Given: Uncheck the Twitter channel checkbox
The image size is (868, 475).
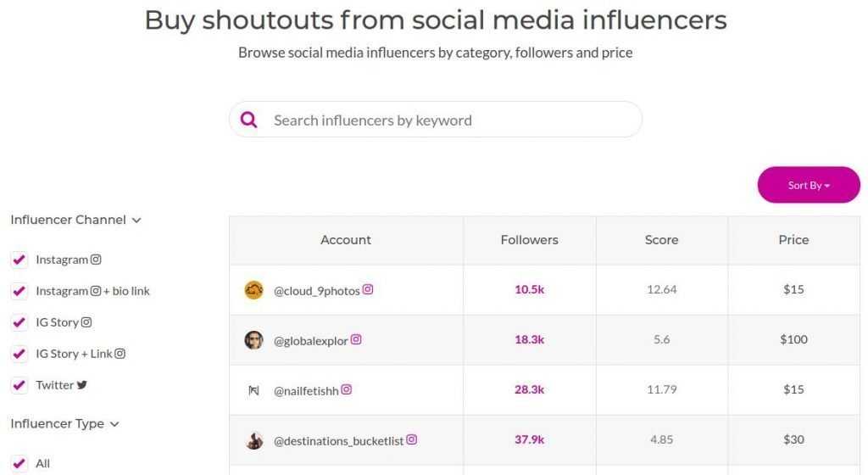Looking at the screenshot, I should (x=19, y=385).
